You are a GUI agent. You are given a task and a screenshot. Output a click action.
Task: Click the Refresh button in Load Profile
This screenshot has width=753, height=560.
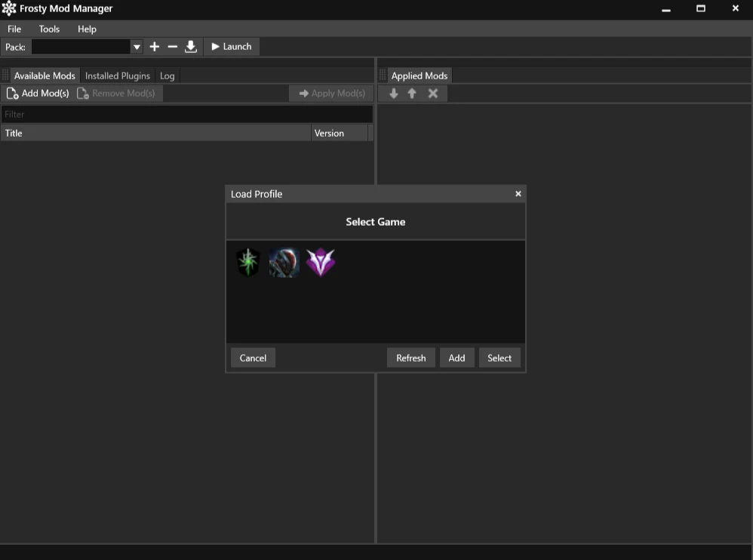click(x=410, y=357)
